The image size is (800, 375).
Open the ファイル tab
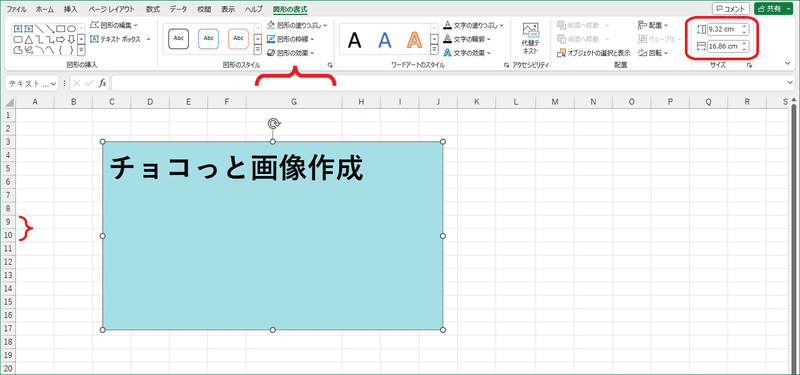coord(16,10)
